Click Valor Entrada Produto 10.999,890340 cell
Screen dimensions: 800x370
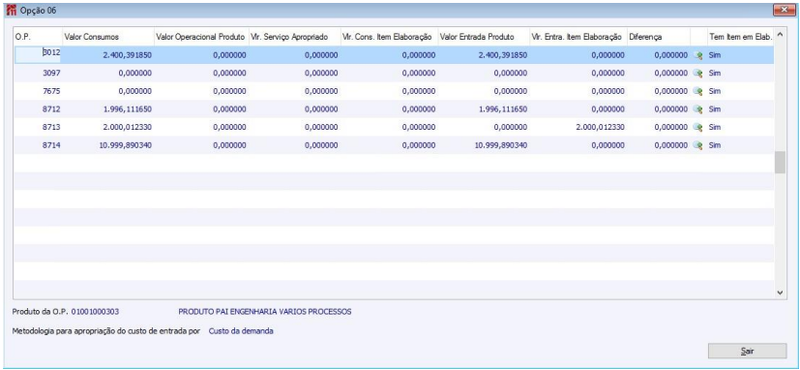click(x=484, y=145)
